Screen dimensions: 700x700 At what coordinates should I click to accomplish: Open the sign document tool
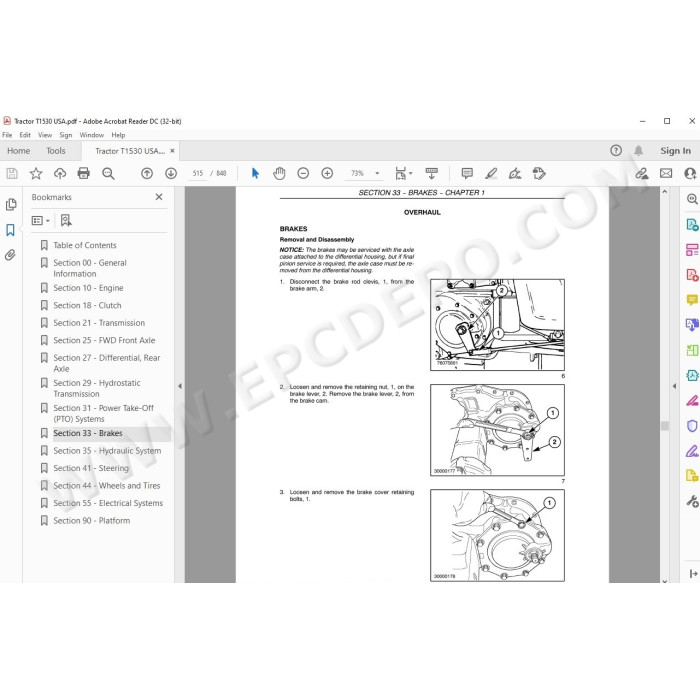(515, 173)
